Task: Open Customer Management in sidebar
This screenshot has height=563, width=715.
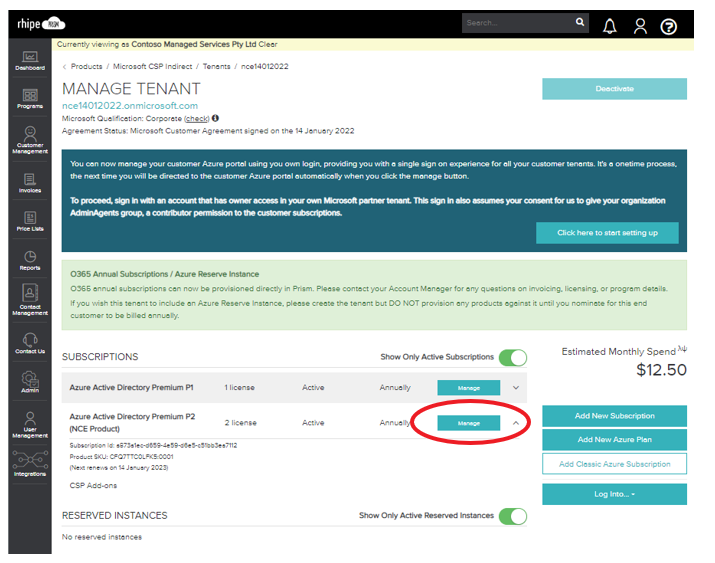Action: click(x=30, y=140)
